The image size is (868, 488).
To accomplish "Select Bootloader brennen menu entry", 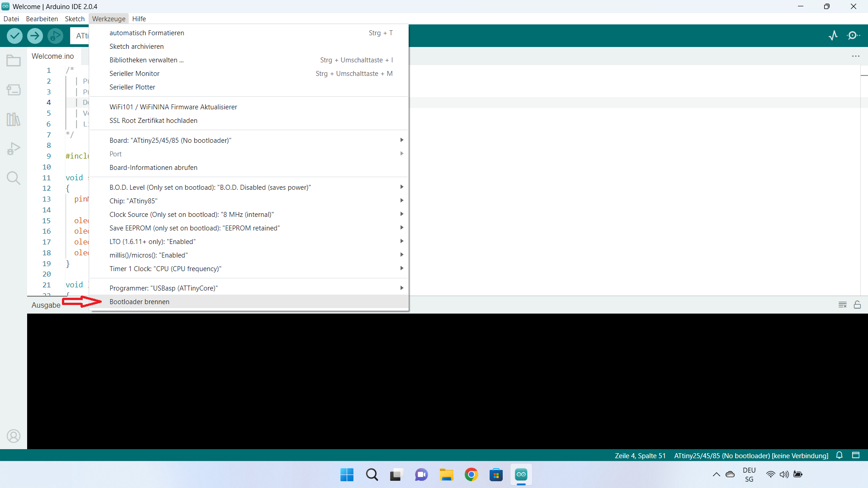I will [139, 302].
